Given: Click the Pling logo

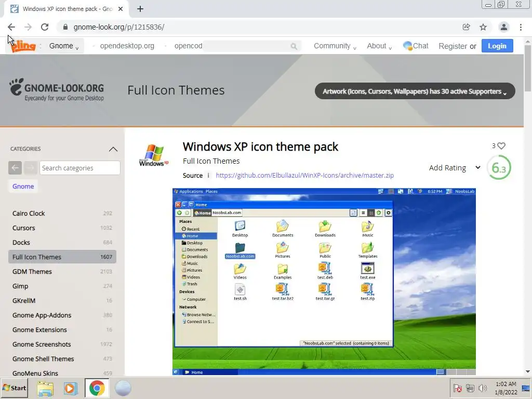Looking at the screenshot, I should pos(23,46).
